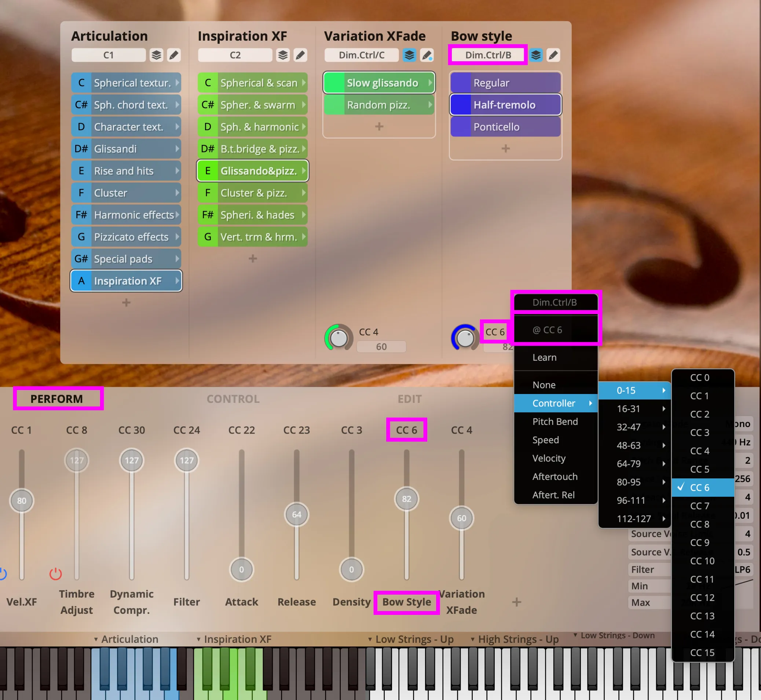
Task: Add a new fader with plus button
Action: pyautogui.click(x=516, y=602)
